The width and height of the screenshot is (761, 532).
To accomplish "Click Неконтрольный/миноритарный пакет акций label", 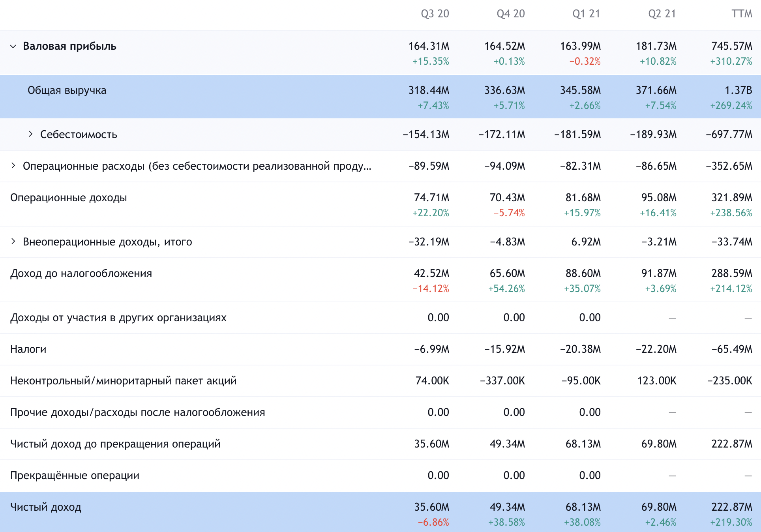I will coord(123,381).
